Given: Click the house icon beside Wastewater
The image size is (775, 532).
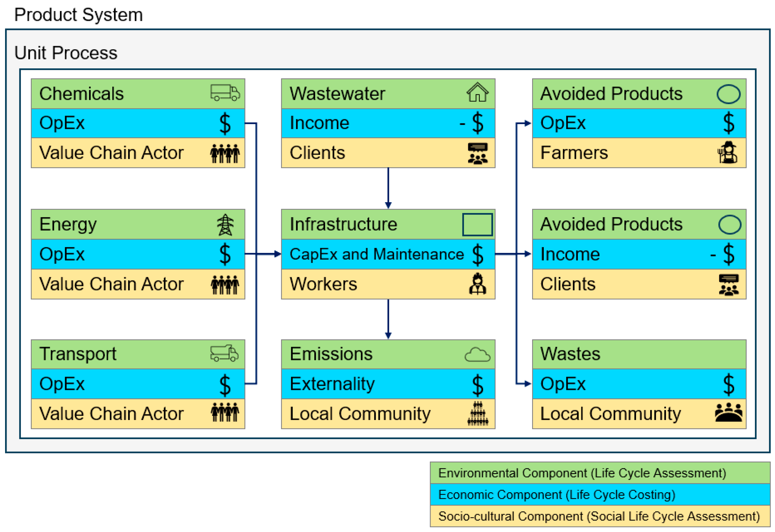Looking at the screenshot, I should [477, 92].
